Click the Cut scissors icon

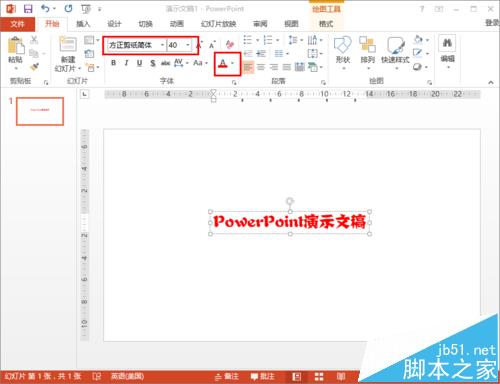pos(34,40)
